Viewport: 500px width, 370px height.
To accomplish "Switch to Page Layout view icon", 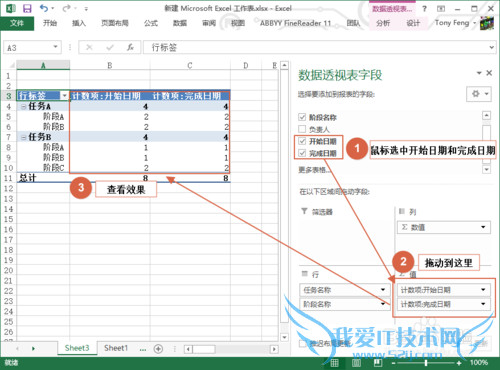I will tap(356, 363).
